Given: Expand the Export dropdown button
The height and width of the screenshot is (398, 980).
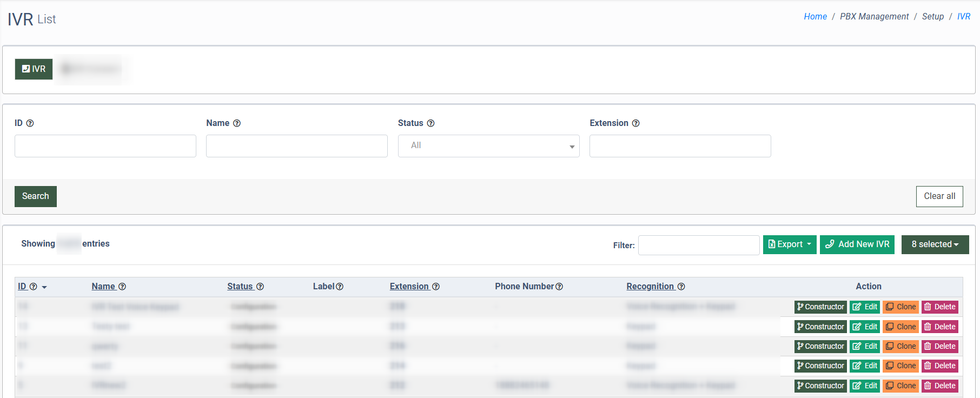Looking at the screenshot, I should click(x=789, y=244).
